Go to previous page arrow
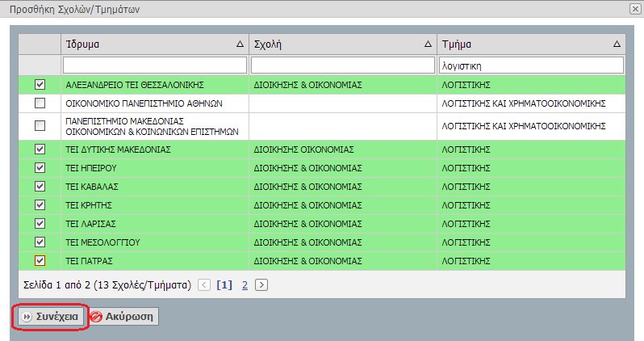This screenshot has width=644, height=341. coord(204,284)
